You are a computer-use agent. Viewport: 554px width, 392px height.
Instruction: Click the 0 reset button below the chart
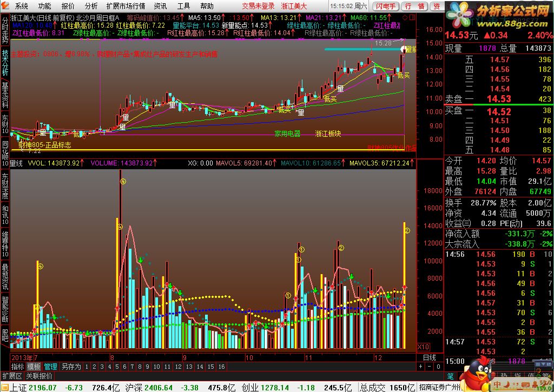pyautogui.click(x=438, y=367)
